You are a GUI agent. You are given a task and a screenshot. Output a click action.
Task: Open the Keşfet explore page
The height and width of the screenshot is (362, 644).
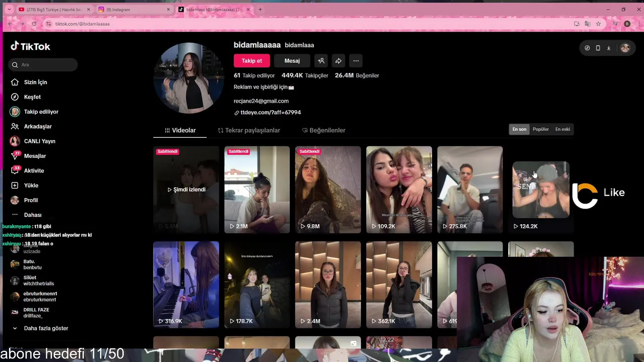click(26, 97)
